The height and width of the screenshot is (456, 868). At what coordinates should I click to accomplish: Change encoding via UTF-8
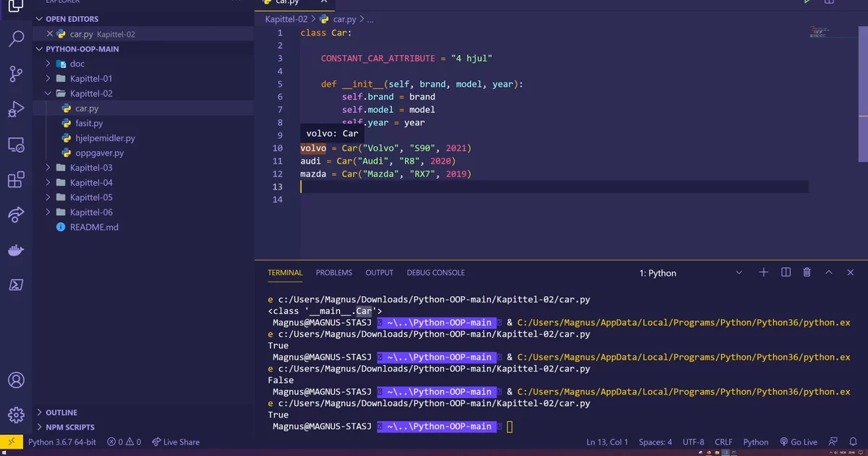pos(693,442)
